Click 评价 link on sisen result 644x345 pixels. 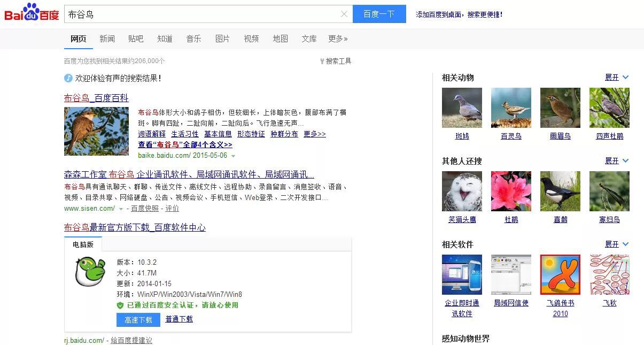coord(172,209)
